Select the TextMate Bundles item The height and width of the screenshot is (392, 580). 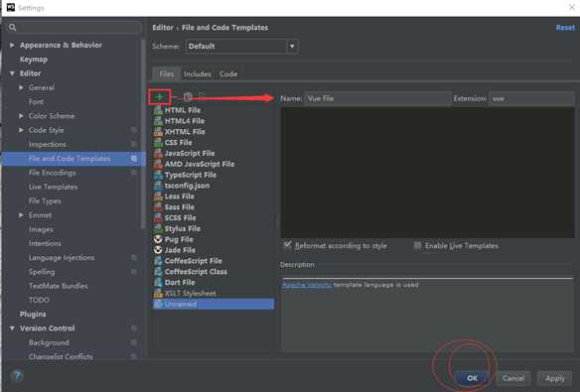coord(58,286)
